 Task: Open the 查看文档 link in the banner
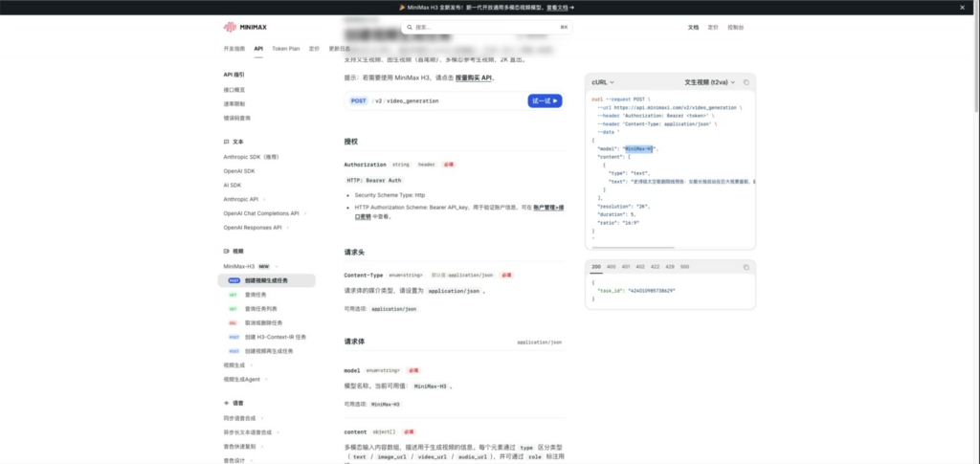point(560,8)
